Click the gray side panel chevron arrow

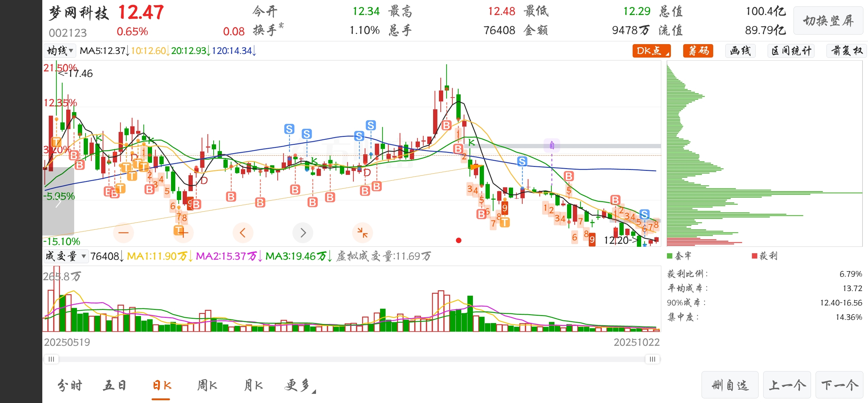click(58, 202)
